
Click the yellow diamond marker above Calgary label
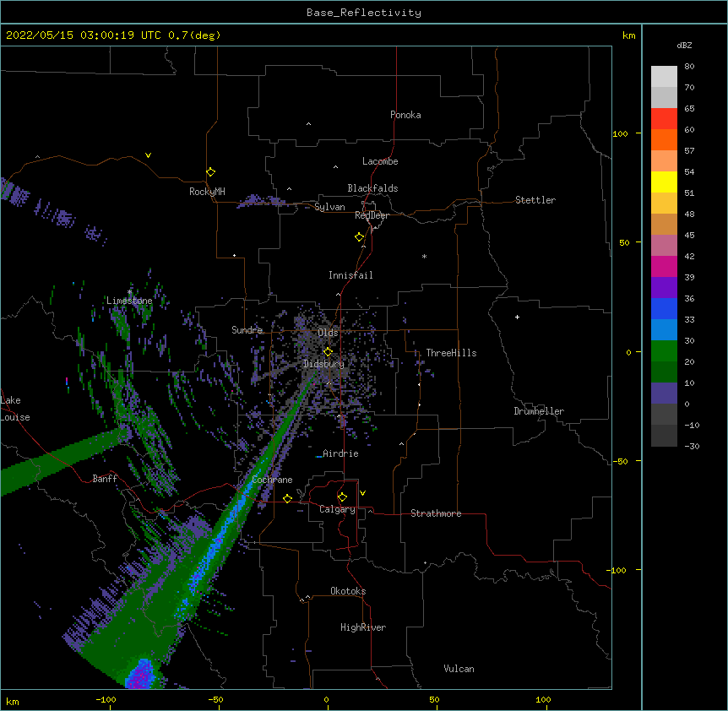pos(342,497)
